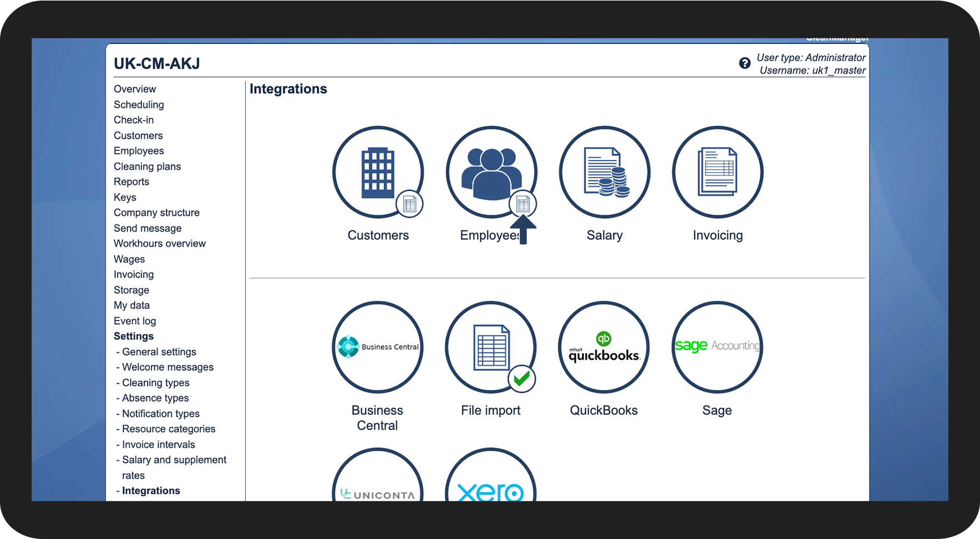Open Invoice intervals submenu item
The height and width of the screenshot is (539, 980).
click(x=159, y=445)
